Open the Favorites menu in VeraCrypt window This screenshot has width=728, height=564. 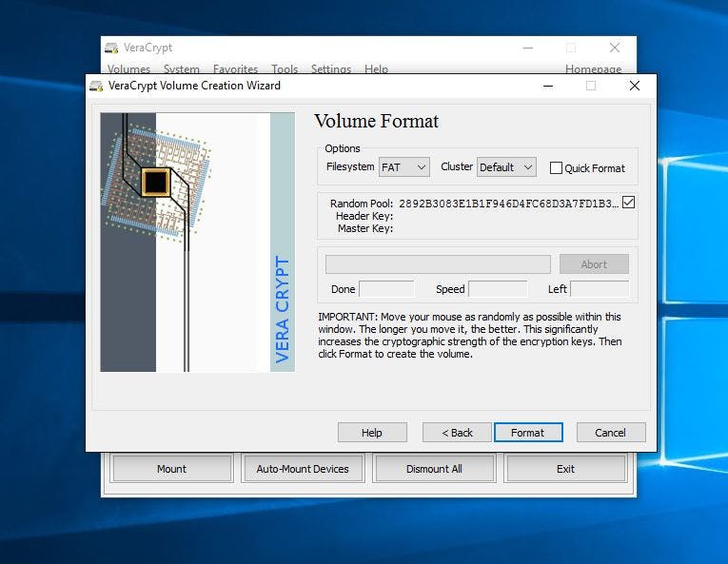click(x=235, y=69)
